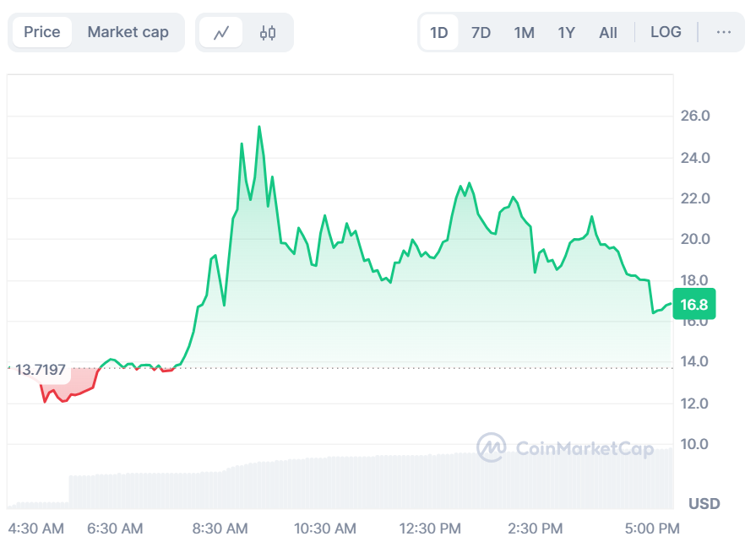Image resolution: width=756 pixels, height=558 pixels.
Task: Switch to candlestick chart icon
Action: pos(268,33)
